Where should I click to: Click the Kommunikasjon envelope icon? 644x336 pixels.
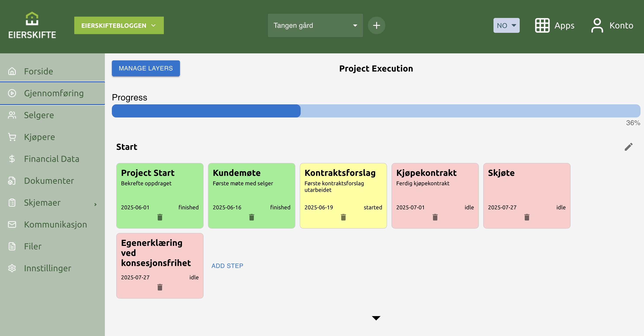click(12, 224)
